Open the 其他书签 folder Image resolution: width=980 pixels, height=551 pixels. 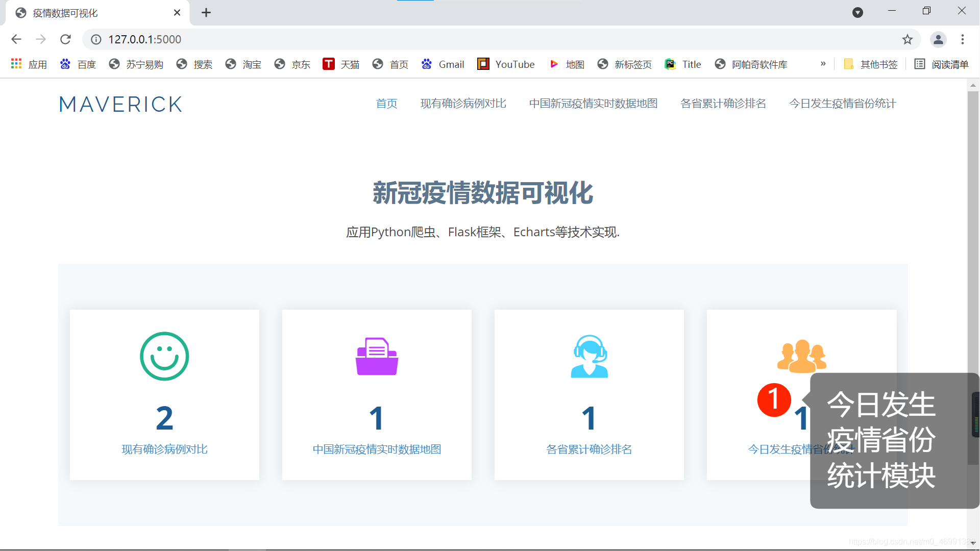pyautogui.click(x=871, y=64)
